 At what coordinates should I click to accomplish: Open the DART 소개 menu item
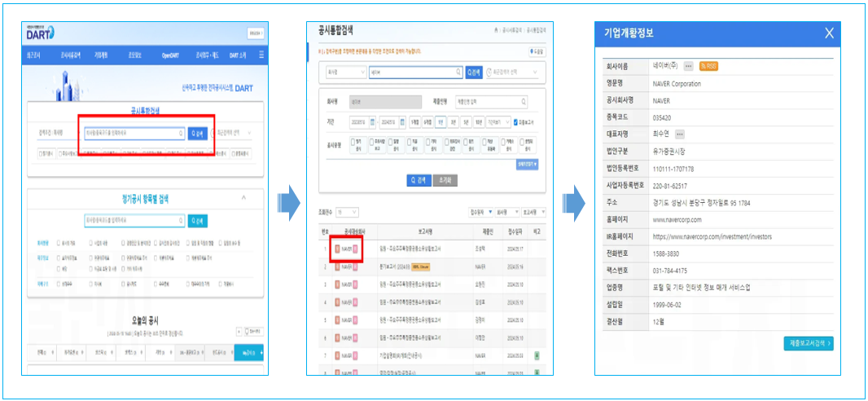238,56
